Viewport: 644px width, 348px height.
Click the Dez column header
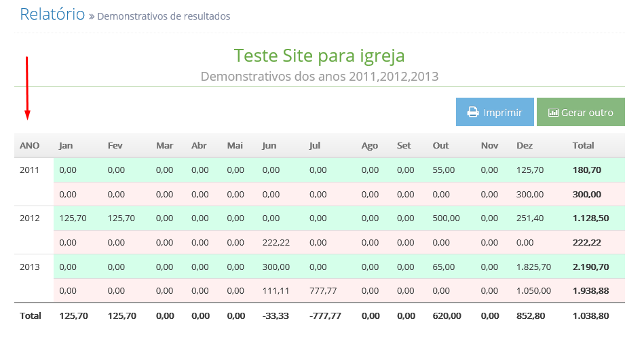point(525,146)
